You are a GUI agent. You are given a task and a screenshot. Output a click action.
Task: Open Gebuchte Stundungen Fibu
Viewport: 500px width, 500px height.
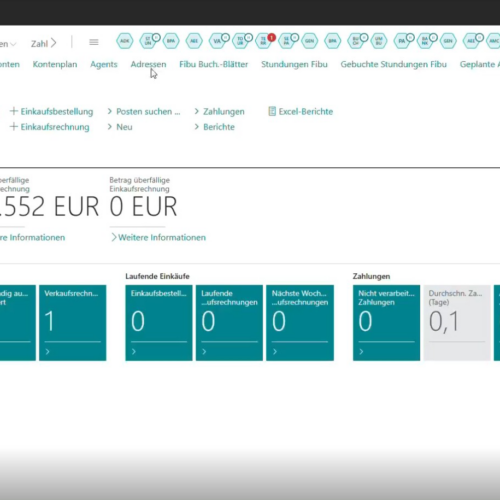click(x=394, y=64)
